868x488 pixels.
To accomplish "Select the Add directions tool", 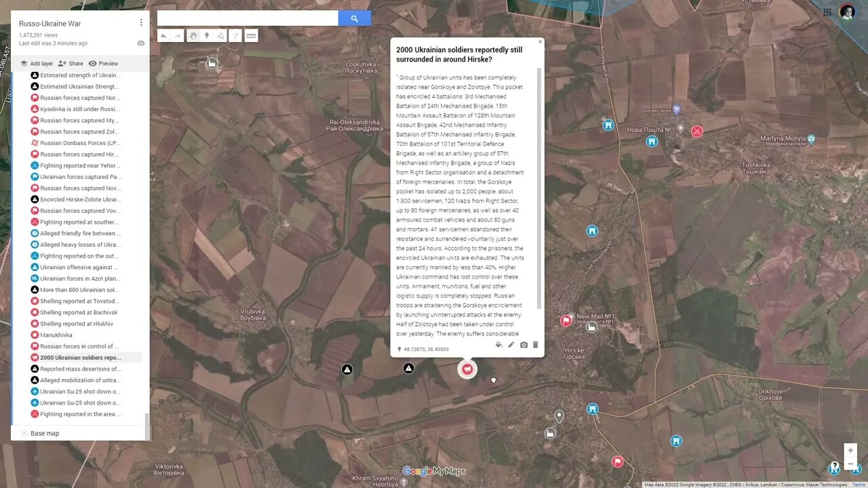I will [235, 36].
